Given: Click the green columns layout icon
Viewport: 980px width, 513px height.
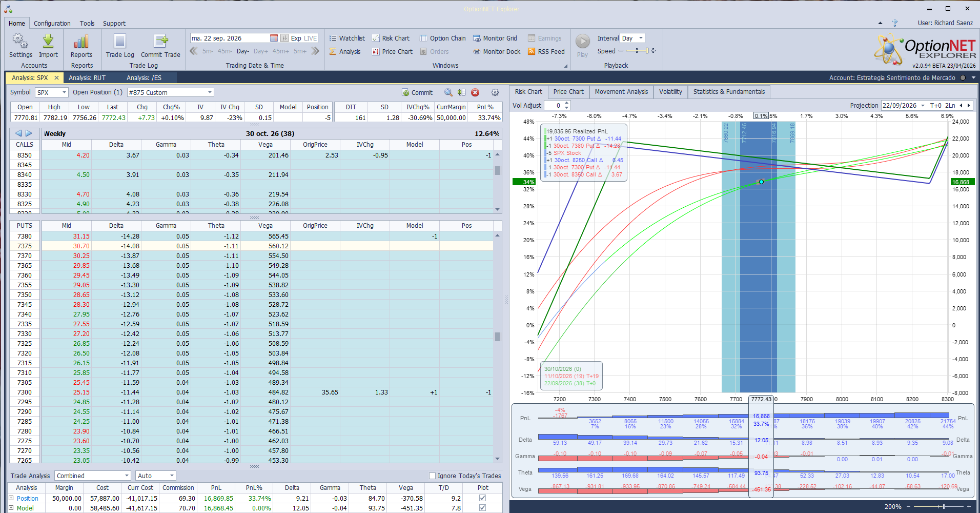Looking at the screenshot, I should coord(462,92).
